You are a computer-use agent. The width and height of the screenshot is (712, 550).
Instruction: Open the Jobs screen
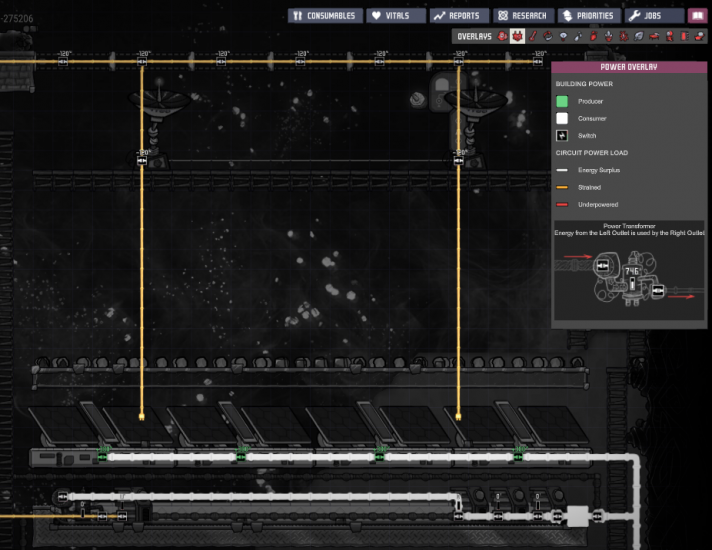[654, 15]
